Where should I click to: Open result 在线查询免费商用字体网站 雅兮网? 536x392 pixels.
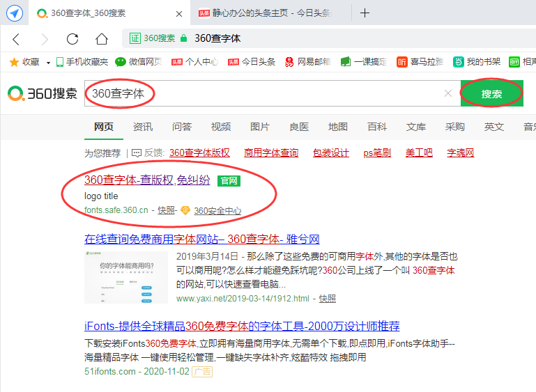[201, 240]
